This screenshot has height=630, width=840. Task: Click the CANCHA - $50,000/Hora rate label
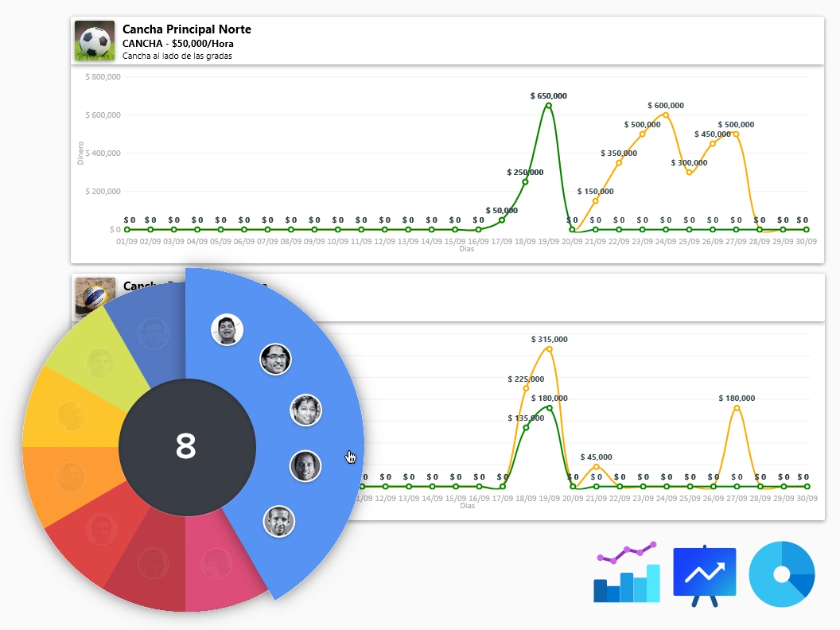[177, 43]
